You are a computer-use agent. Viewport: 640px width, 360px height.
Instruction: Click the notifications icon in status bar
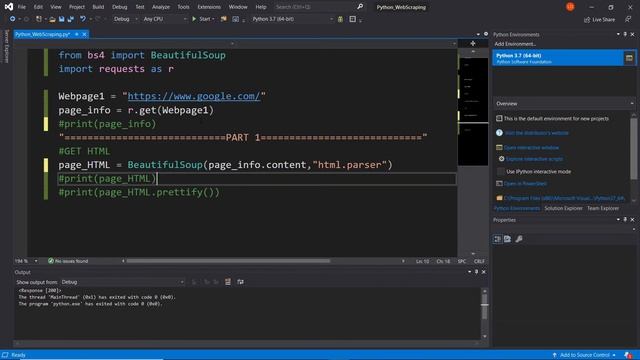(x=628, y=355)
